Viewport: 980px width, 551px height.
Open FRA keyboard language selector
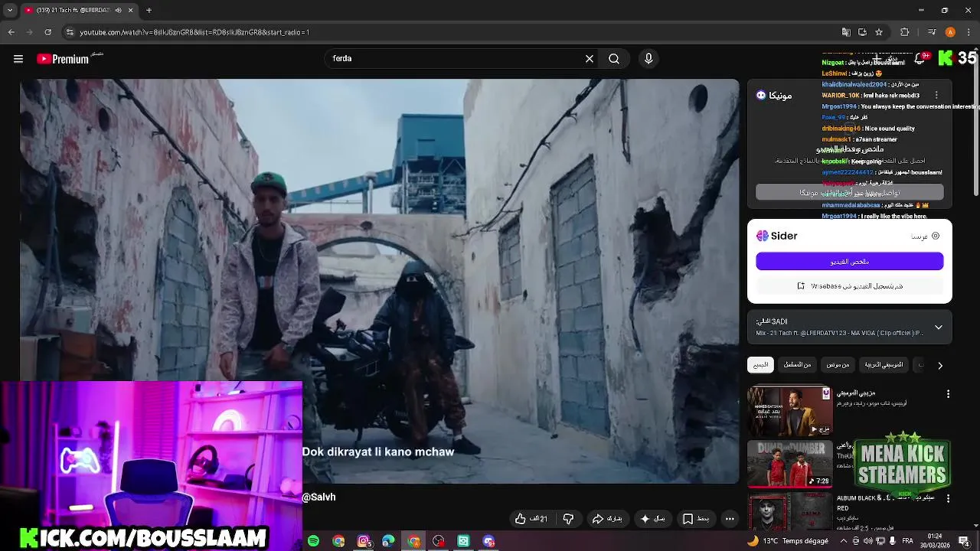907,541
